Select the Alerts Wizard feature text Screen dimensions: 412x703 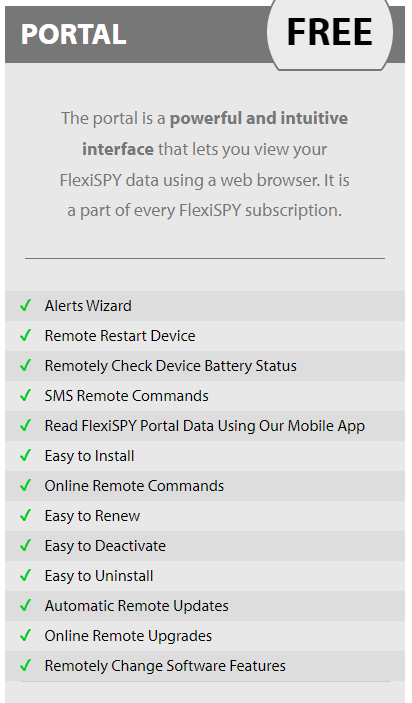[x=88, y=306]
